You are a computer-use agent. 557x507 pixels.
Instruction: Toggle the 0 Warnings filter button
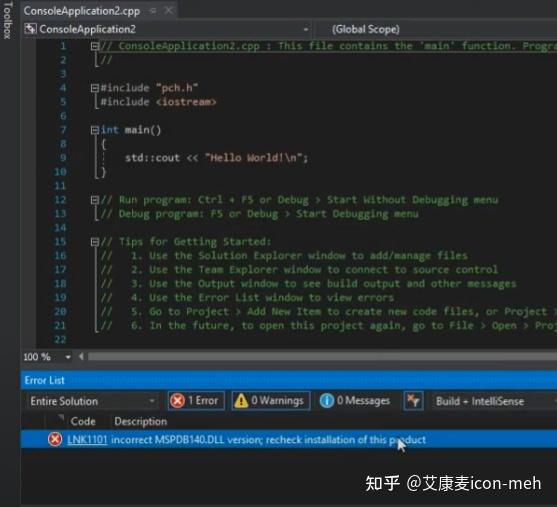coord(271,401)
